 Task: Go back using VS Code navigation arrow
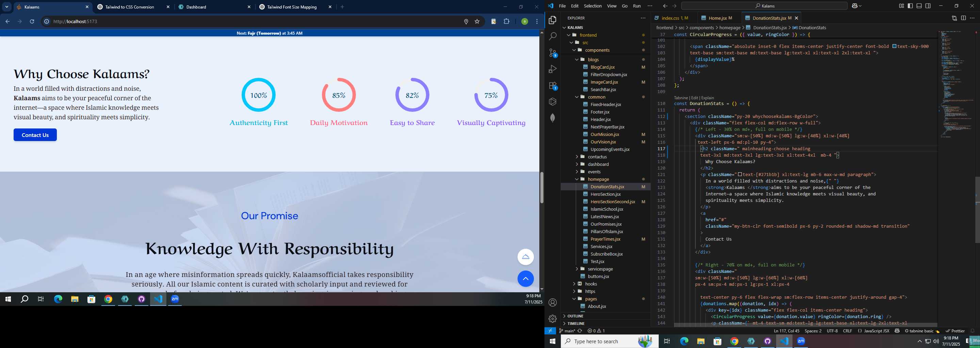tap(665, 6)
